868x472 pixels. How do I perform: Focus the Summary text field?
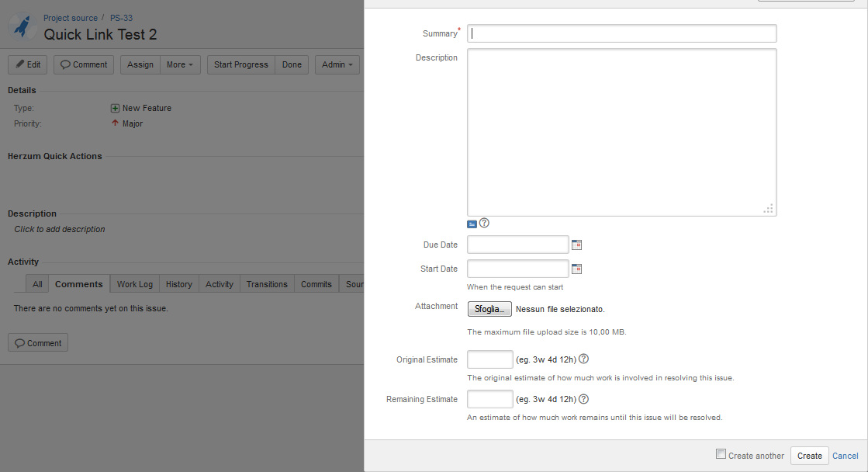(621, 33)
